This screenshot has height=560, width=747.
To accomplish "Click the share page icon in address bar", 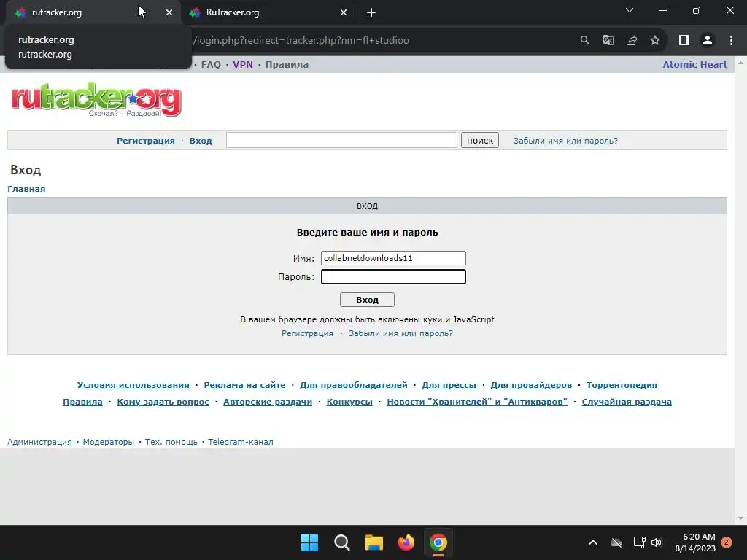I will click(632, 41).
